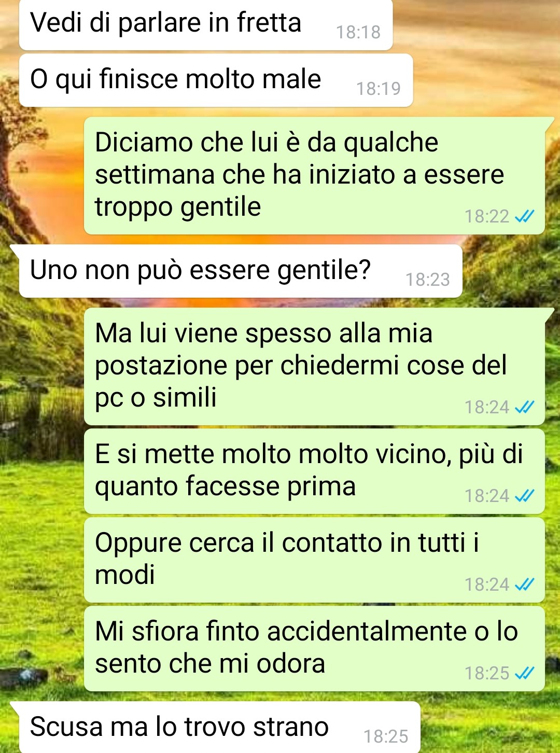This screenshot has height=753, width=560.
Task: Select the 'O qui finisce molto male' message
Action: click(216, 80)
